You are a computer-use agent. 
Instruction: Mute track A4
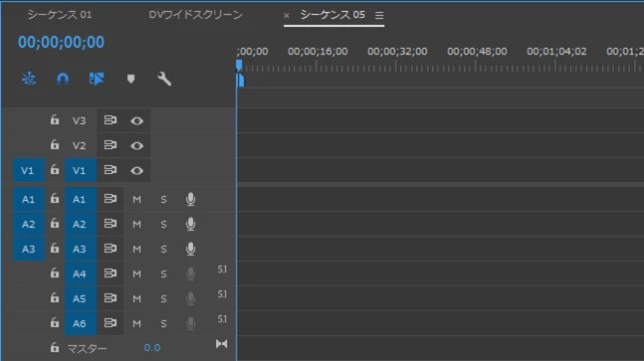pyautogui.click(x=136, y=274)
